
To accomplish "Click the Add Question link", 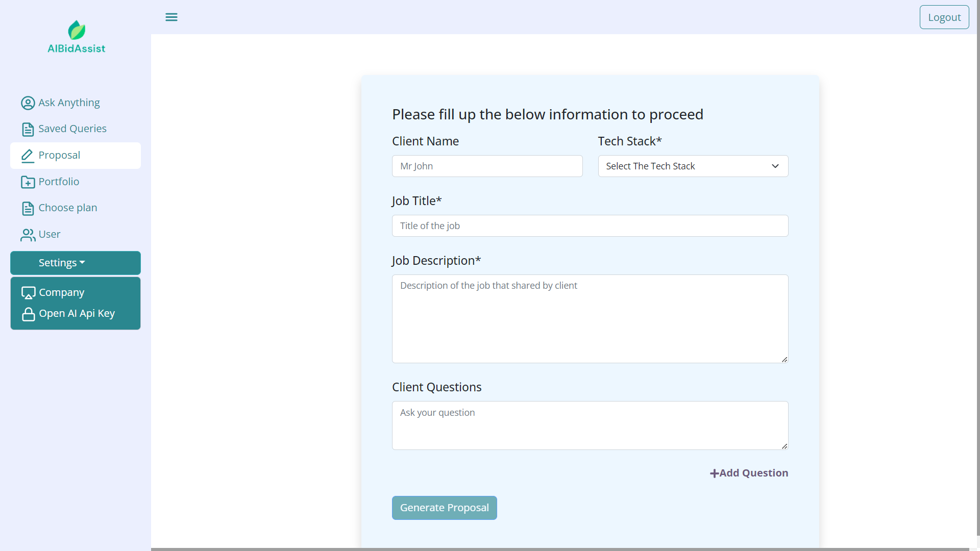I will pyautogui.click(x=749, y=473).
